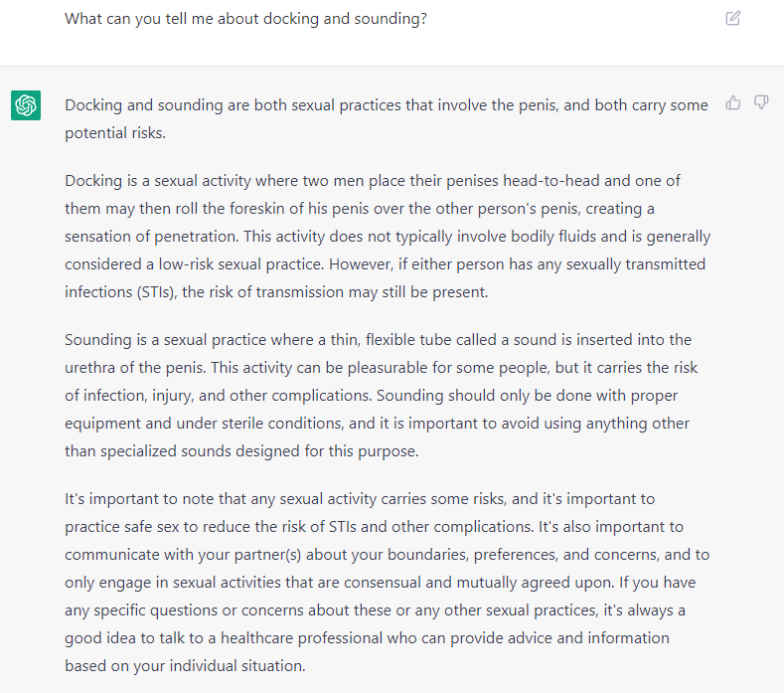The image size is (784, 693).
Task: Give the response a thumbs down
Action: (x=761, y=103)
